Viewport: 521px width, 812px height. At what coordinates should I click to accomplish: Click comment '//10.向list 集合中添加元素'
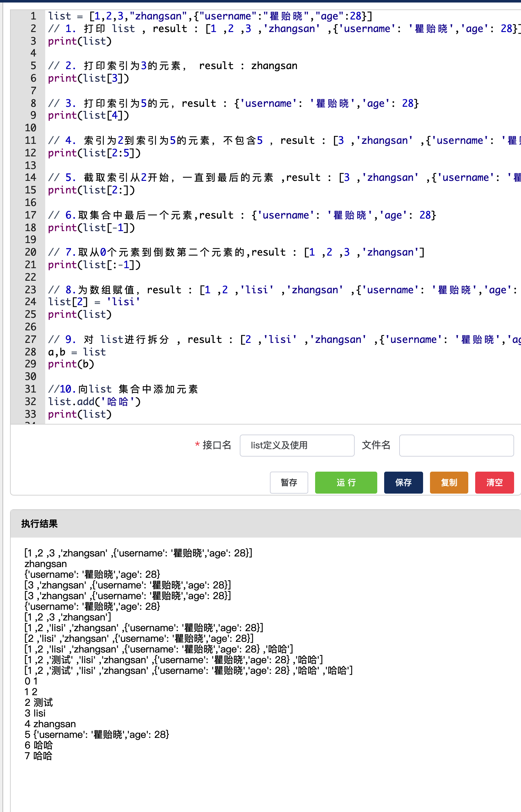tap(123, 389)
